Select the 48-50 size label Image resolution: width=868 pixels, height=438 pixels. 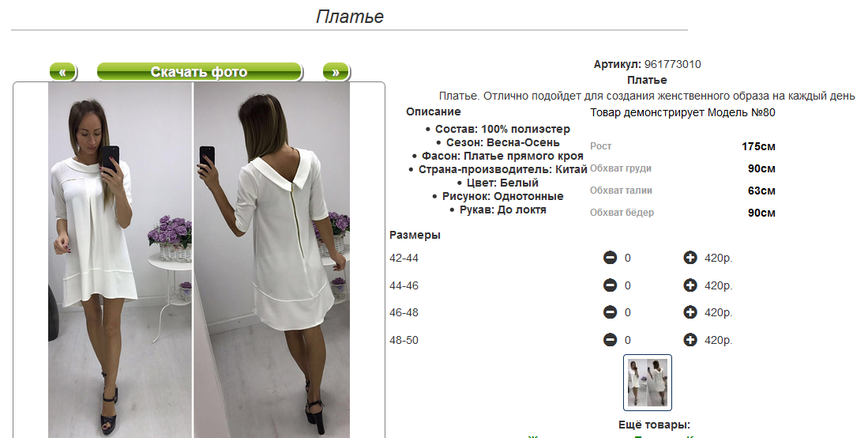(404, 341)
